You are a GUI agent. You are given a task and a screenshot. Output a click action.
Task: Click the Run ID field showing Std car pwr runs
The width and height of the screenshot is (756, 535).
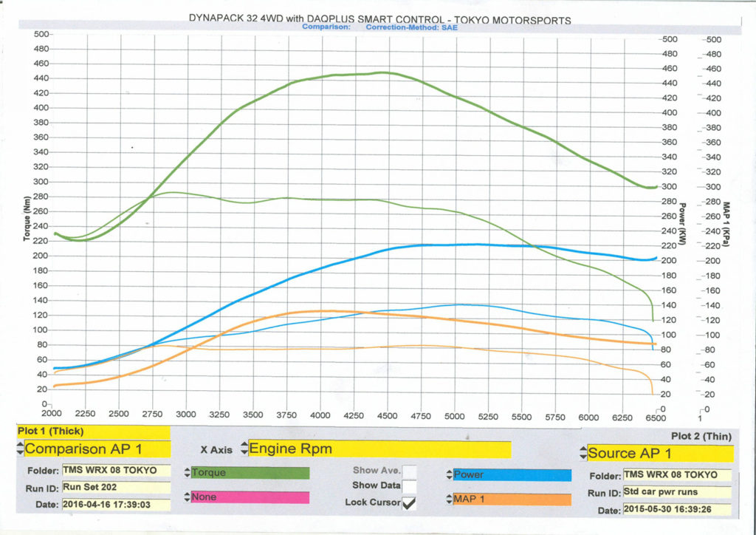click(x=677, y=492)
